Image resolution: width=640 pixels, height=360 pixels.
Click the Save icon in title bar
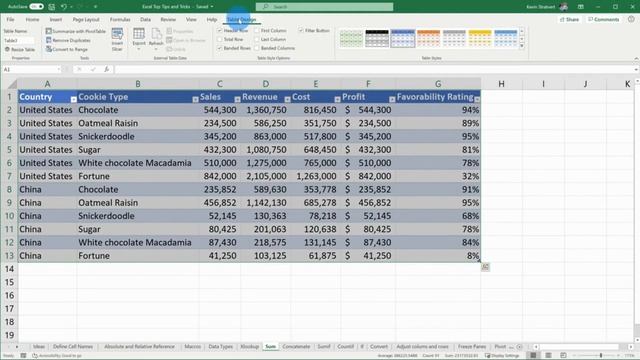[x=51, y=7]
